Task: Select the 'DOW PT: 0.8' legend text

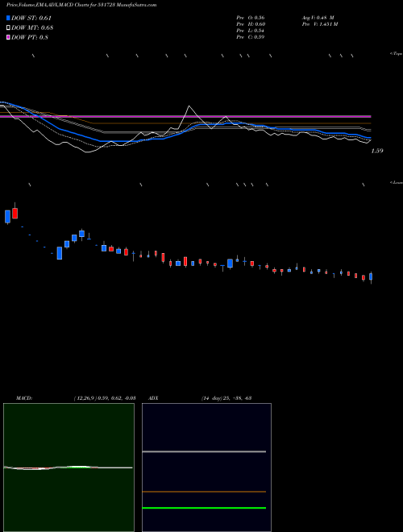Action: (x=30, y=37)
